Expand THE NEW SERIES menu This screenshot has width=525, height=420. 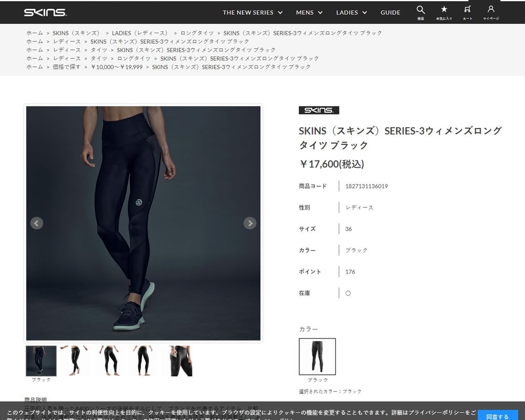tap(253, 13)
